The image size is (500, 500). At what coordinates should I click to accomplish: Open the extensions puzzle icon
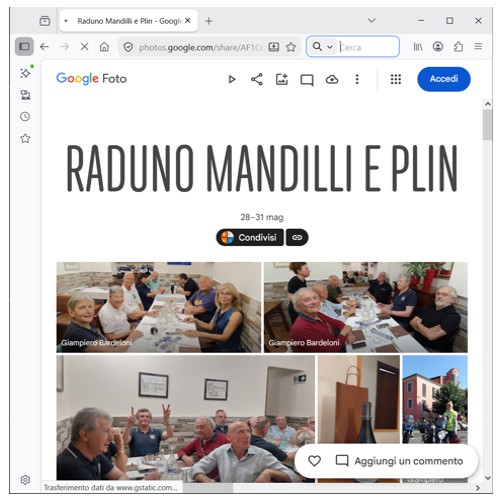point(458,47)
